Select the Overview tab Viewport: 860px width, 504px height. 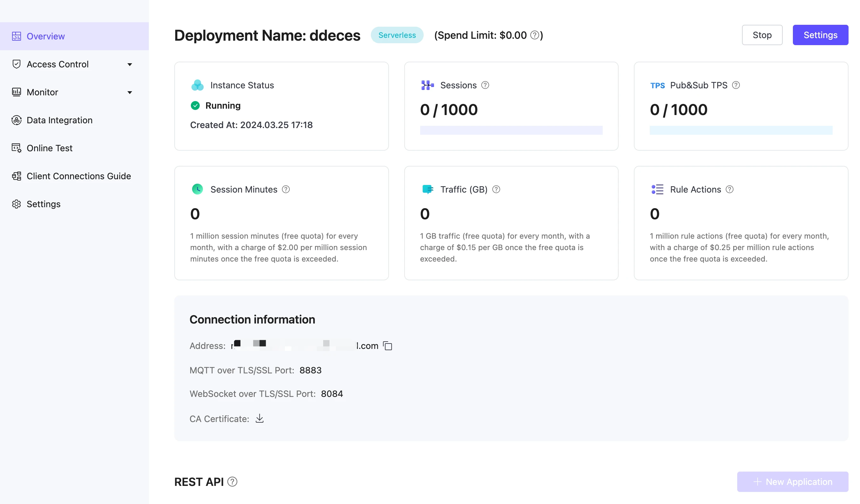point(46,36)
